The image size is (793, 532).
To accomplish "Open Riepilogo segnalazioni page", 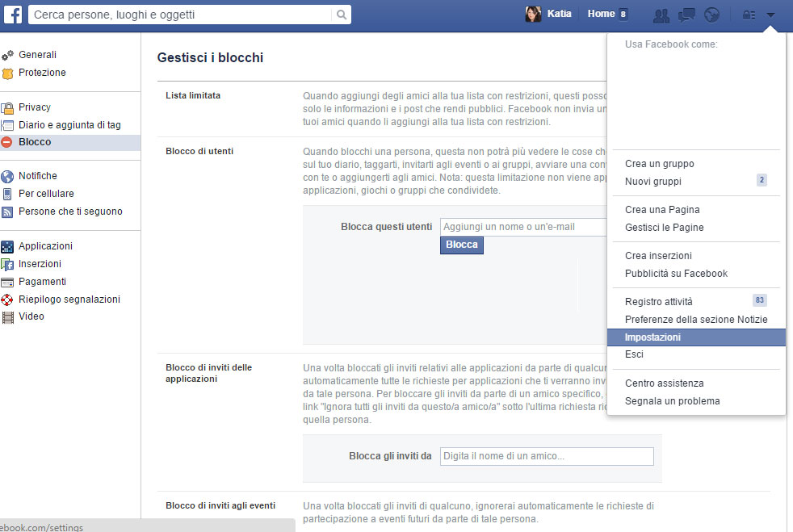I will pos(69,300).
